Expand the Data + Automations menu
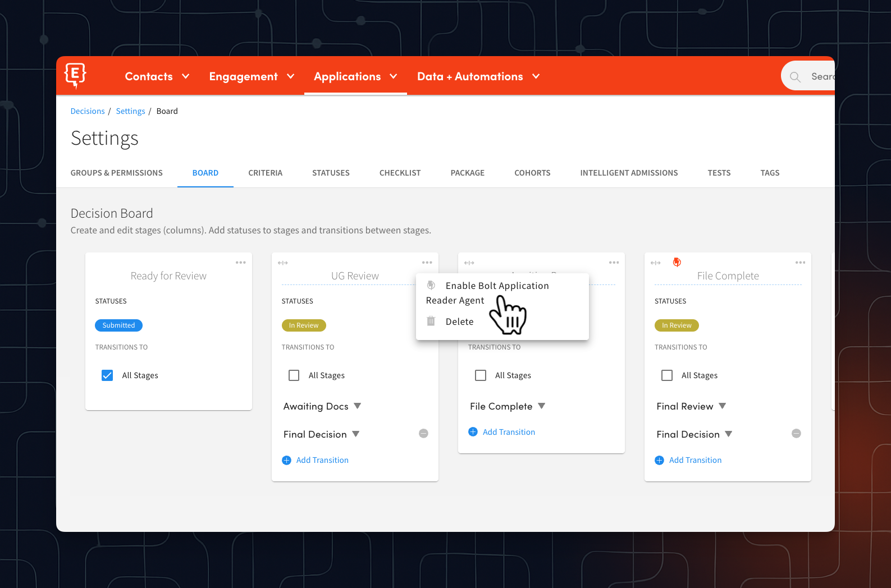The image size is (891, 588). [x=478, y=76]
